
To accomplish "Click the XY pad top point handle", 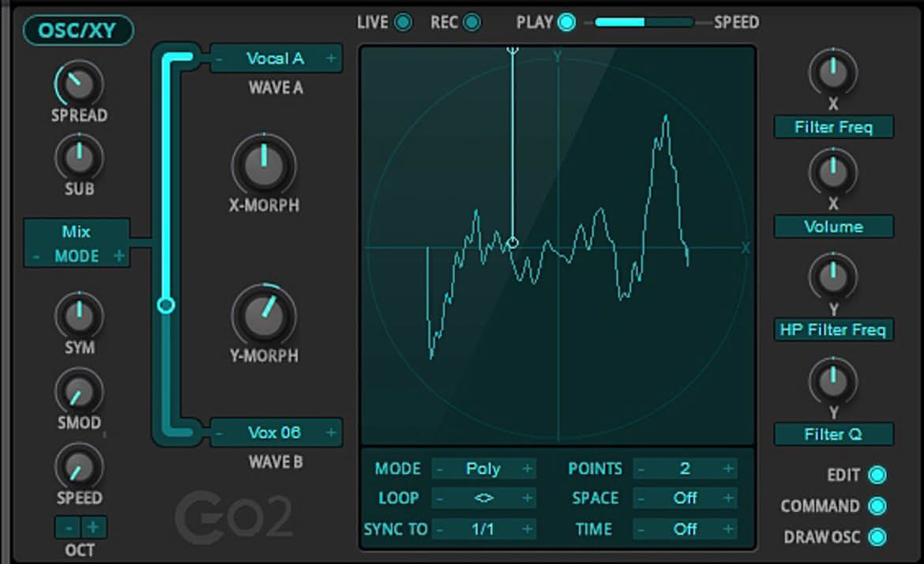I will pyautogui.click(x=513, y=50).
